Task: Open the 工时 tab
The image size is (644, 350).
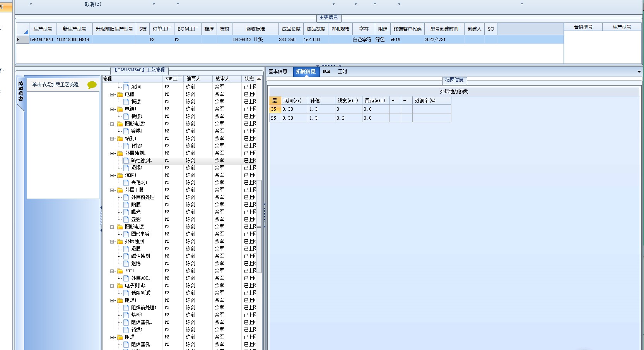Action: (342, 72)
